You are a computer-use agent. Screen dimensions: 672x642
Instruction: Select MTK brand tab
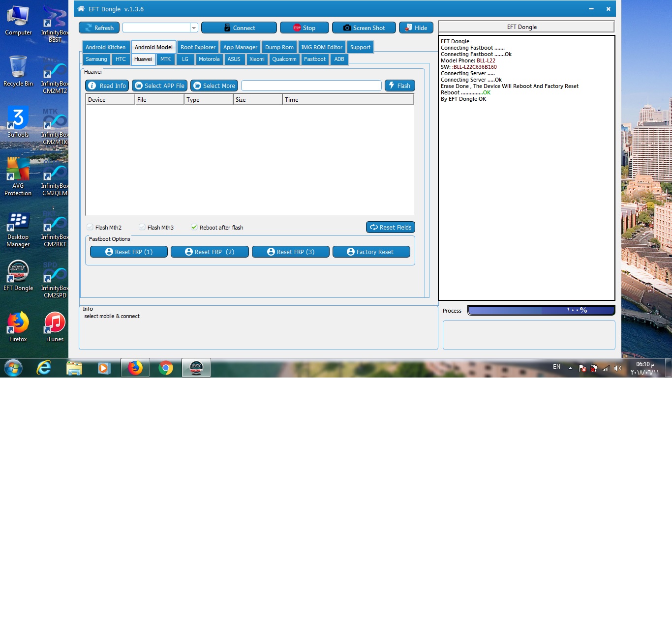(x=165, y=59)
